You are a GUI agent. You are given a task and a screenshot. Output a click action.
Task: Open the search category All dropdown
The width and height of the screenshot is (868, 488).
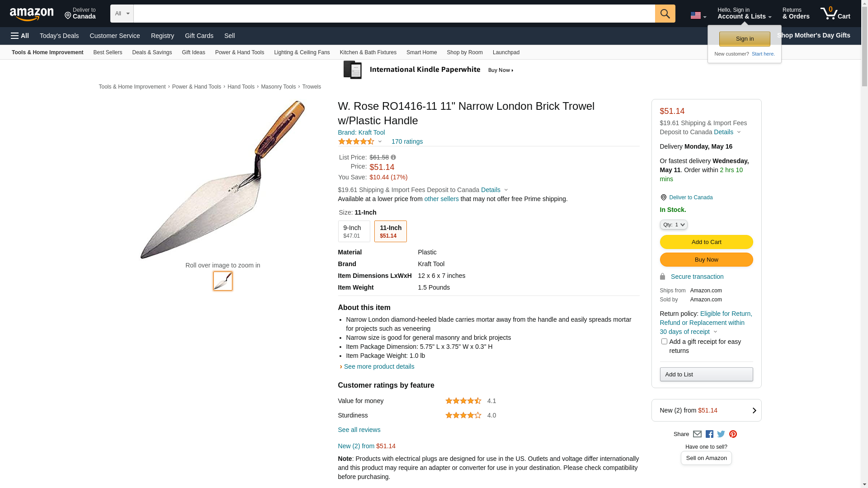pos(122,14)
